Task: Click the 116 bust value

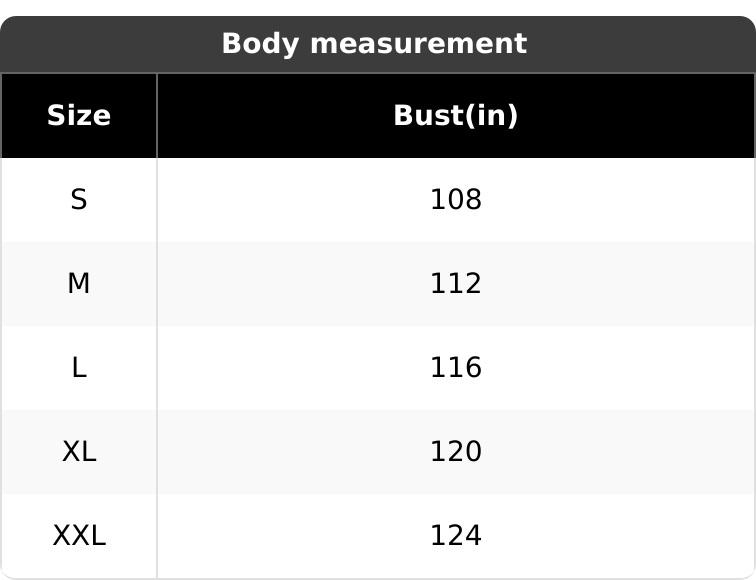Action: (x=455, y=368)
